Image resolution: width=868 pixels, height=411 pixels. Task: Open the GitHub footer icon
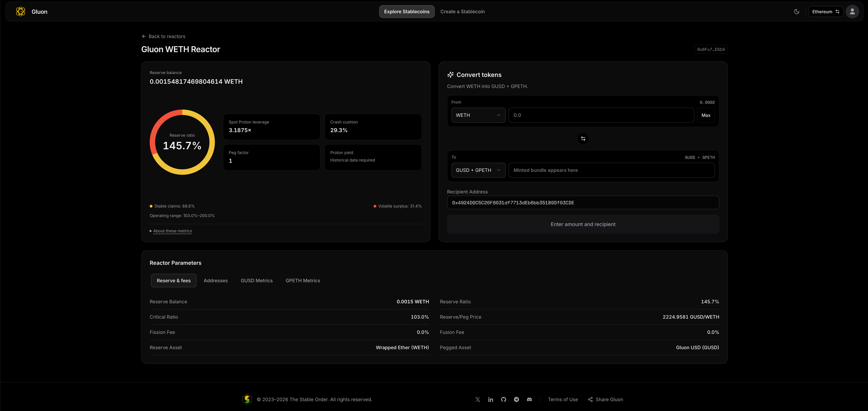503,400
